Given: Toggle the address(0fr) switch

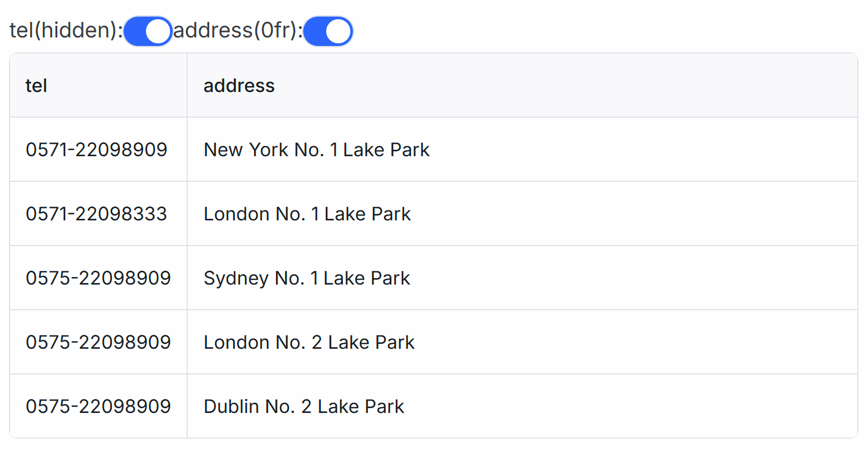Looking at the screenshot, I should [328, 31].
